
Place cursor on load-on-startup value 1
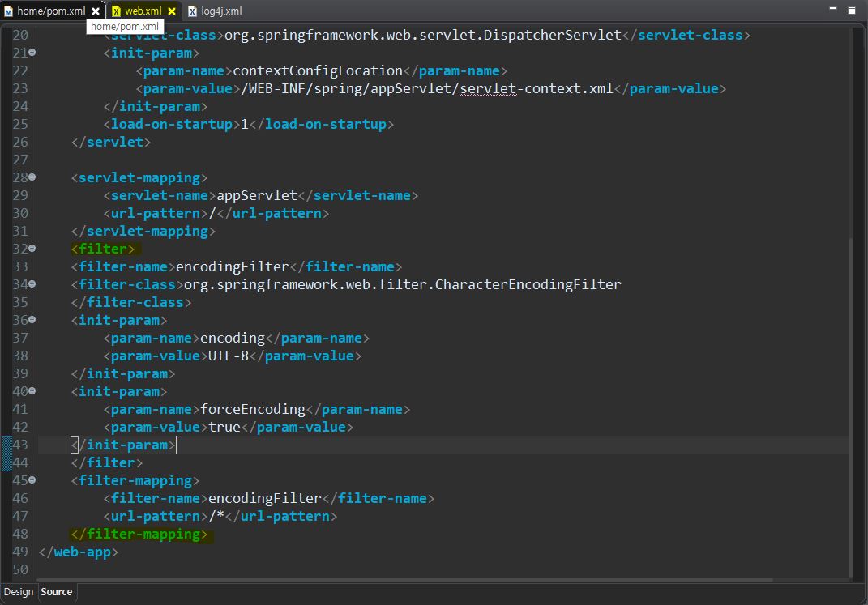[x=245, y=125]
